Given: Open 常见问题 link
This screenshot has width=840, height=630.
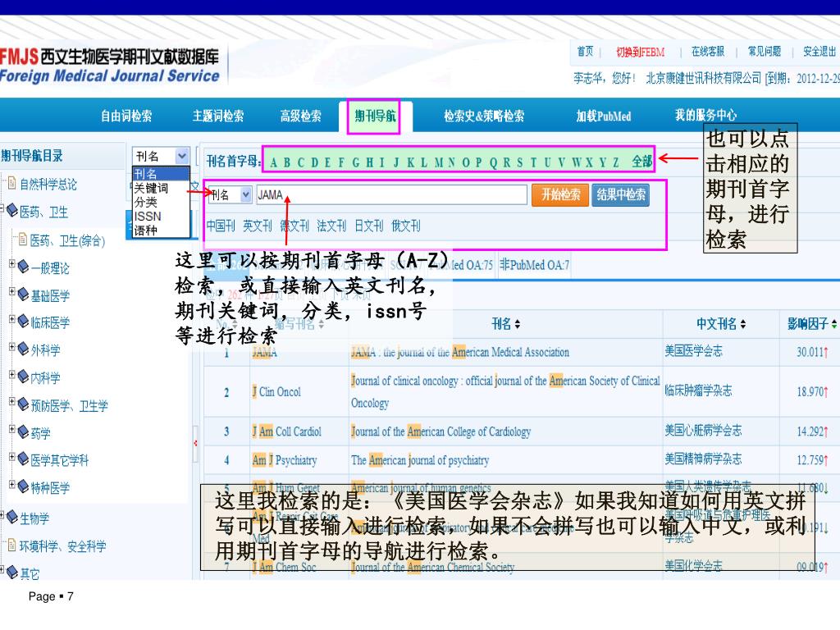Looking at the screenshot, I should 765,52.
